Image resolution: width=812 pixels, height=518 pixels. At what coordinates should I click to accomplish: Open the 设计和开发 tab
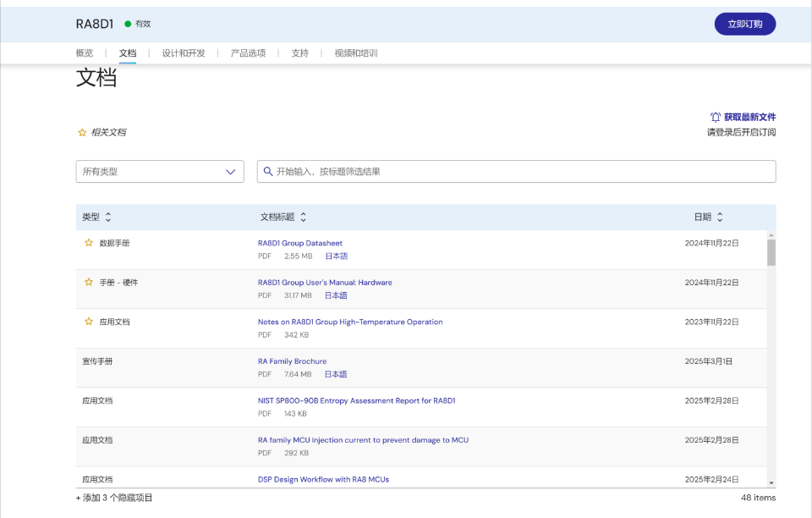(x=184, y=53)
